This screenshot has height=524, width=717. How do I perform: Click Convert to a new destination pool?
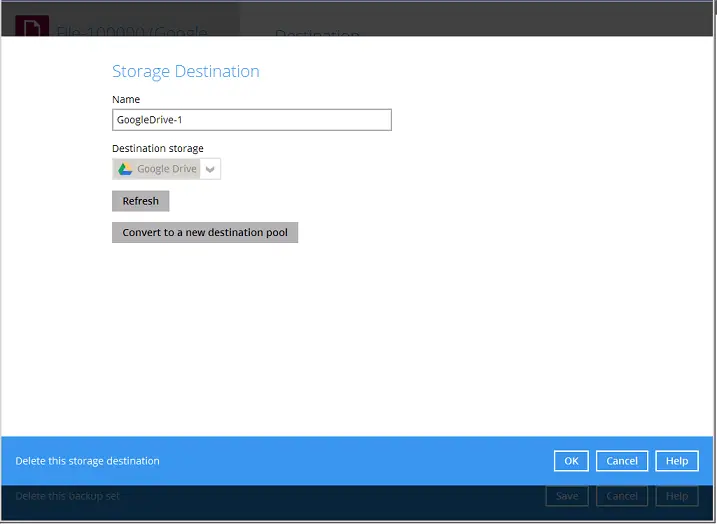(205, 232)
